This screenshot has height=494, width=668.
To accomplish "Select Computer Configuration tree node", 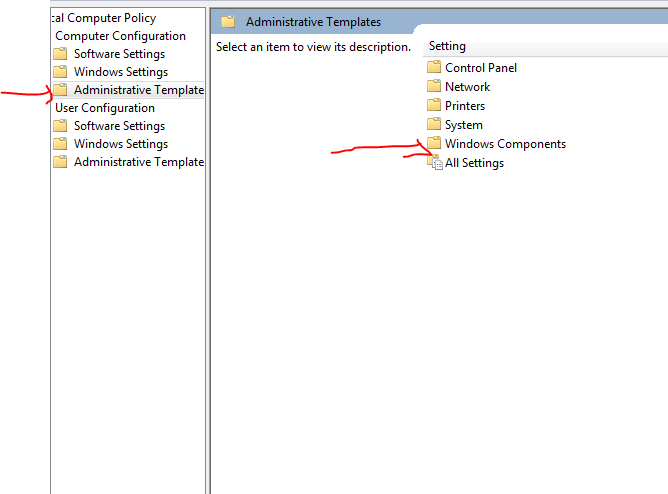I will point(121,36).
